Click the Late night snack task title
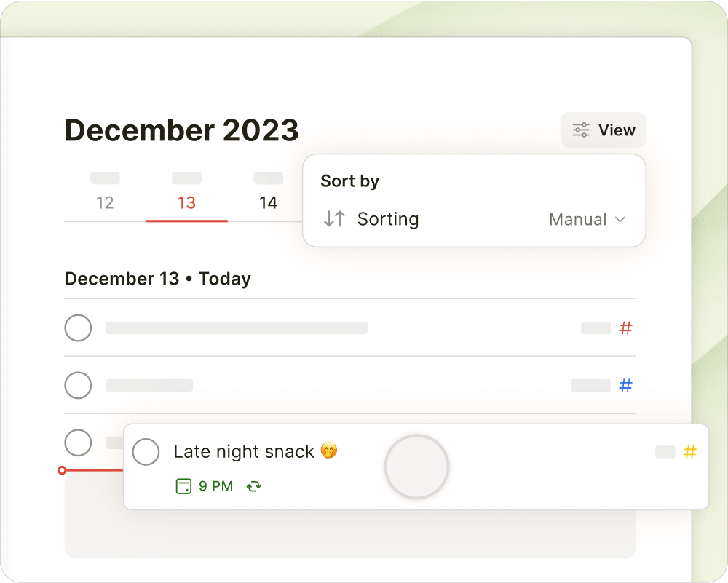 244,452
